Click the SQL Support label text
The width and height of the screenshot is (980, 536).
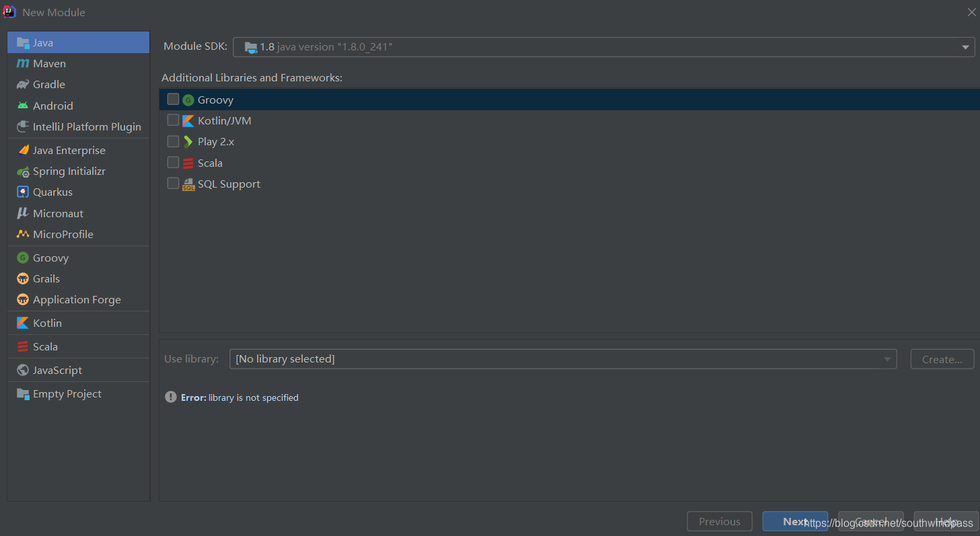click(x=229, y=184)
